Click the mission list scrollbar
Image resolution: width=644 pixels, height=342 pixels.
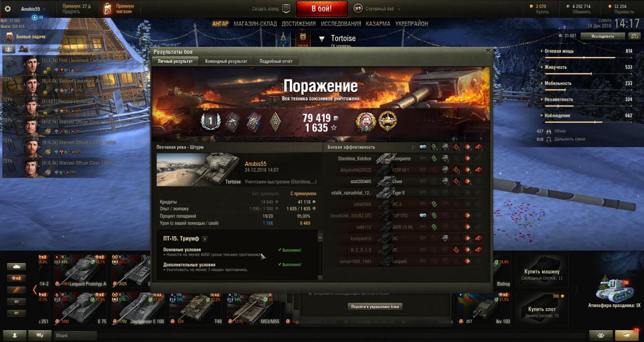point(320,256)
